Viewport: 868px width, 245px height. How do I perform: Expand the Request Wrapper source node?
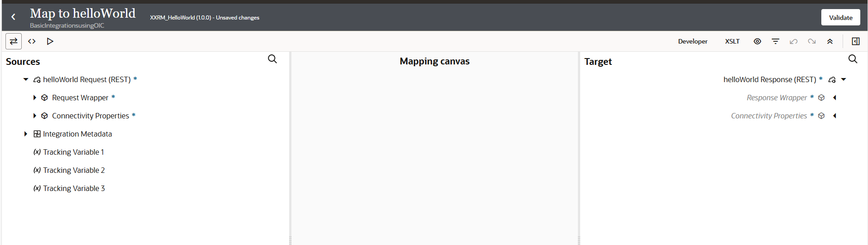point(35,98)
